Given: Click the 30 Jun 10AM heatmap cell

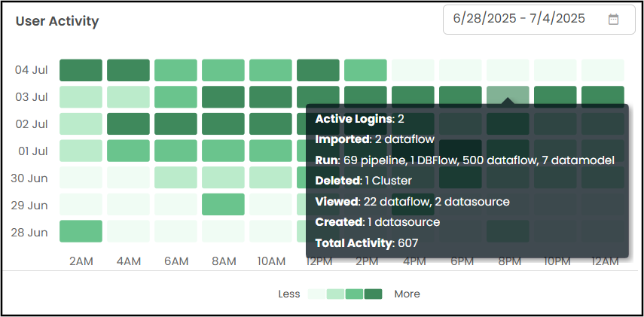Looking at the screenshot, I should 270,178.
